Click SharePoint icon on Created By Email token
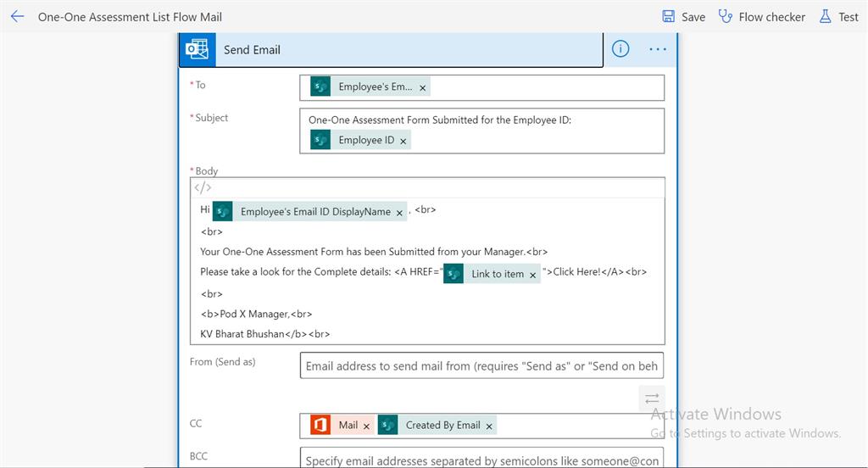Viewport: 868px width, 468px height. coord(388,425)
